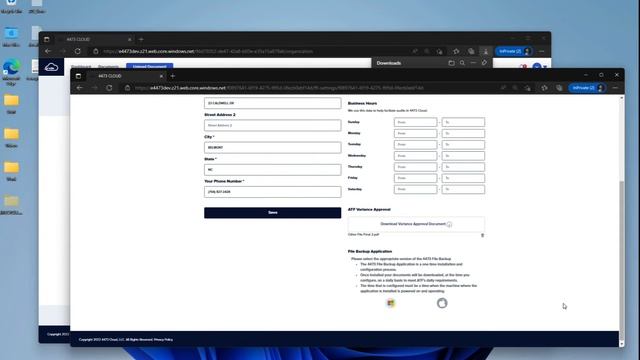The image size is (640, 360).
Task: Set Thursday closing To time
Action: tap(463, 167)
